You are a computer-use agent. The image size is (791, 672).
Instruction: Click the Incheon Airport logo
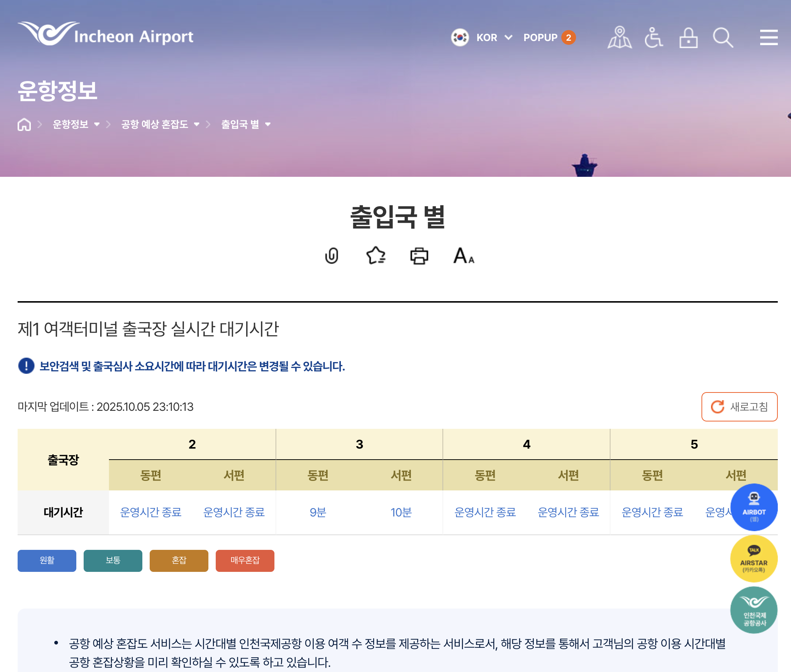(x=106, y=34)
